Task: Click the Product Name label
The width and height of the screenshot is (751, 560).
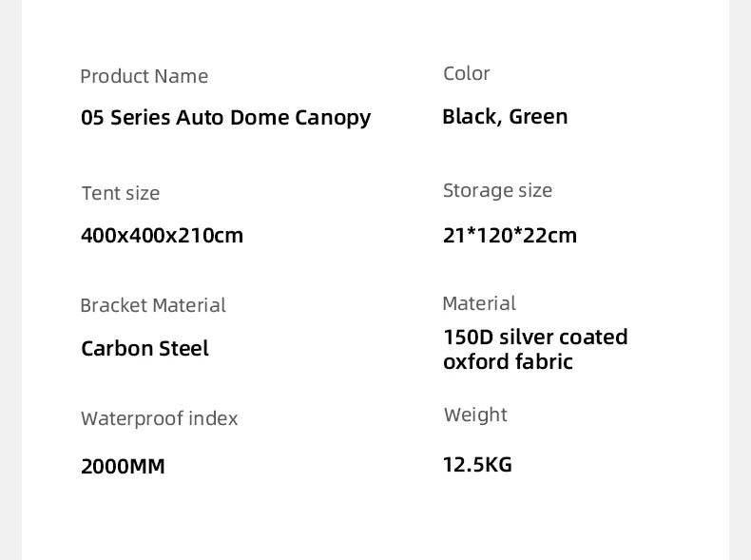Action: (144, 76)
